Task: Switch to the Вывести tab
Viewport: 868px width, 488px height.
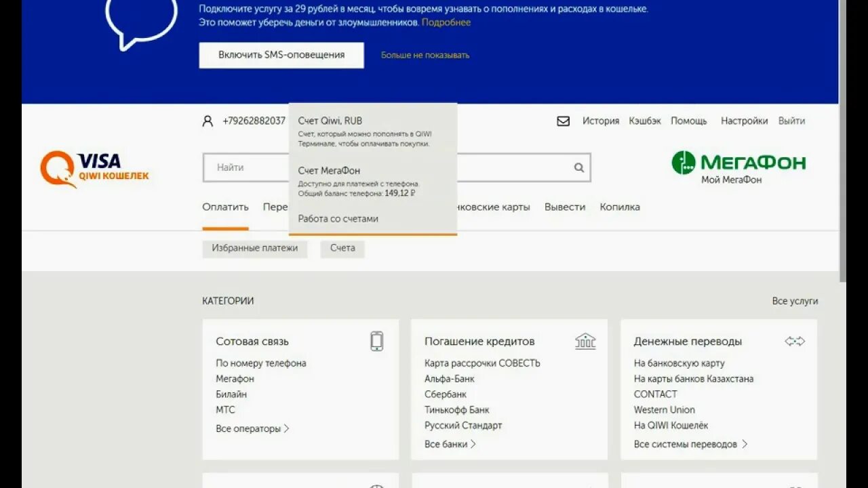Action: (565, 207)
